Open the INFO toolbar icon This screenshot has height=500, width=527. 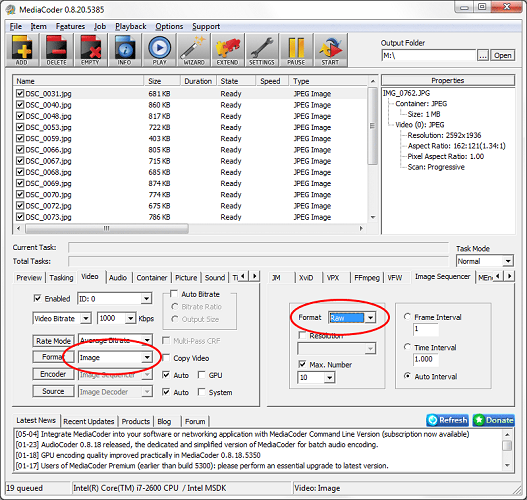coord(125,50)
